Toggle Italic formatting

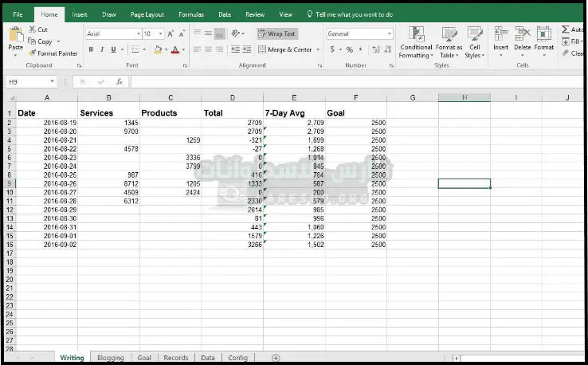click(x=102, y=49)
